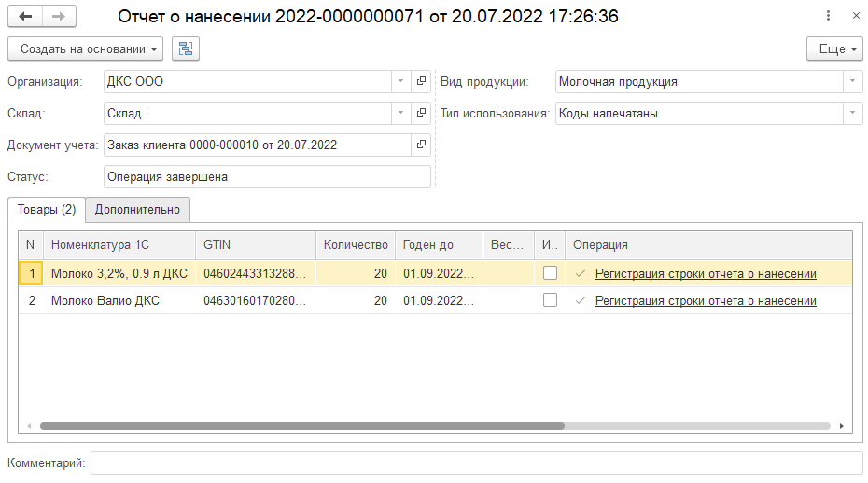
Task: Switch to the Дополнительно tab
Action: click(137, 210)
